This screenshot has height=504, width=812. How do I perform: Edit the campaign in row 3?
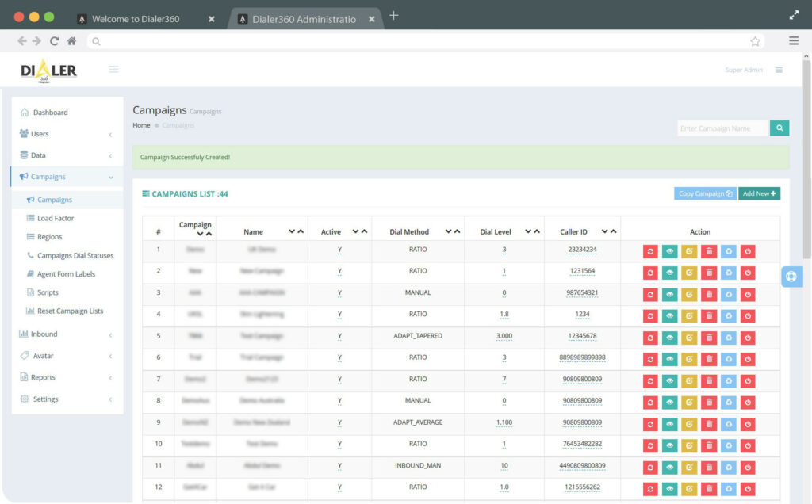click(689, 293)
